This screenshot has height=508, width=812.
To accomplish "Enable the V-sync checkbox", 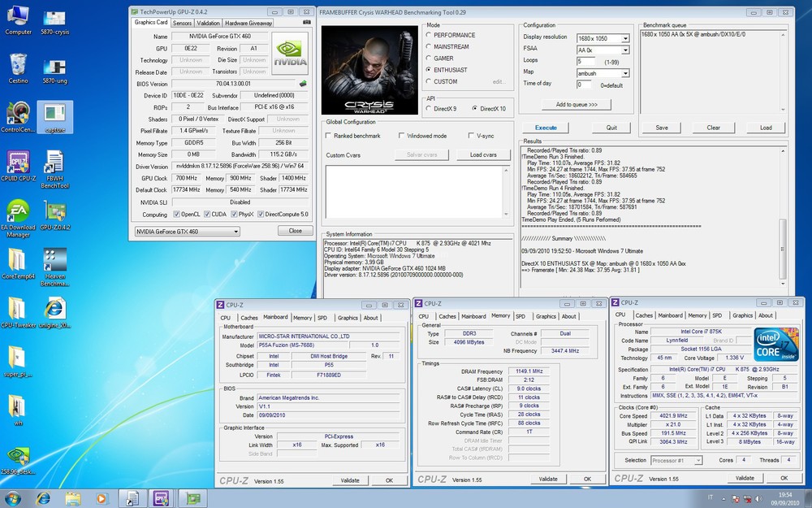I will 471,135.
